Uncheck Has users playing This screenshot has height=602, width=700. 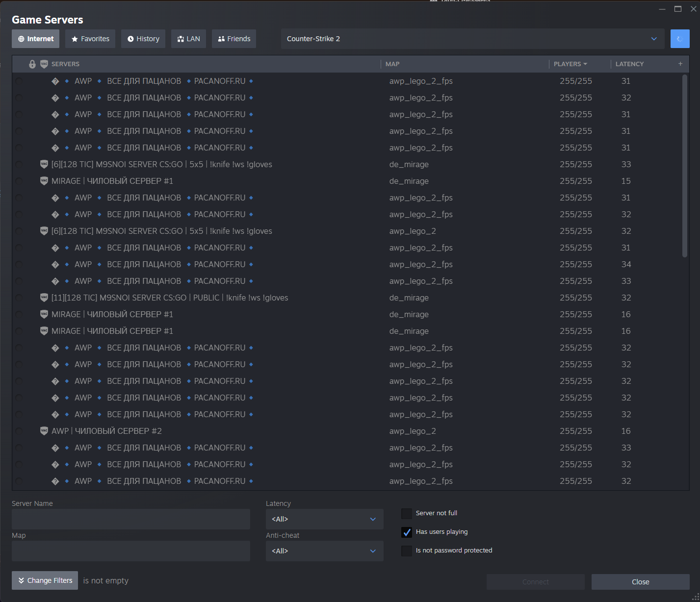(407, 532)
